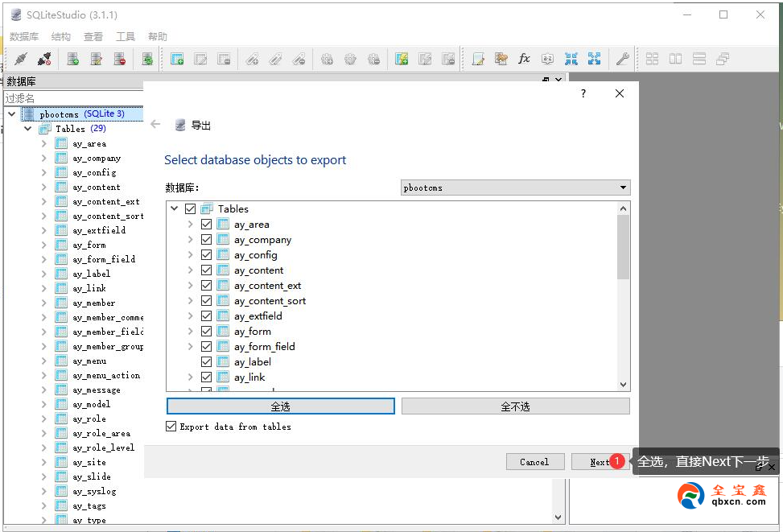Click the Tile windows vertically icon
This screenshot has height=532, width=783.
pyautogui.click(x=699, y=59)
